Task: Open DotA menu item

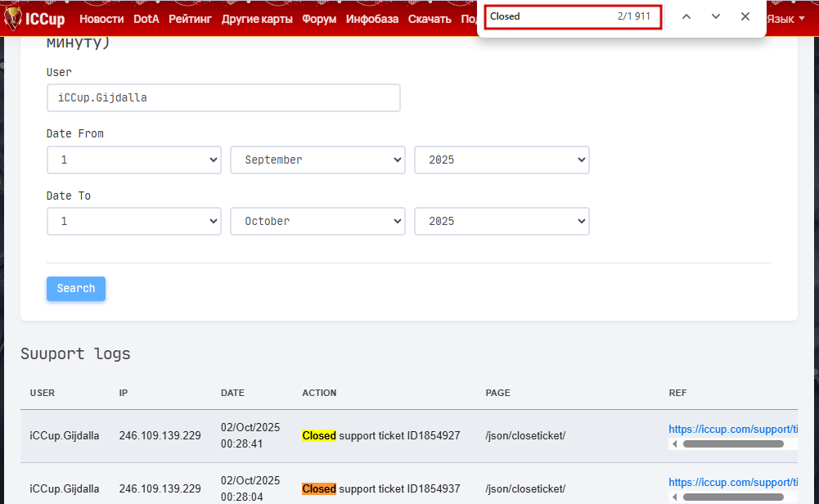Action: pos(146,19)
